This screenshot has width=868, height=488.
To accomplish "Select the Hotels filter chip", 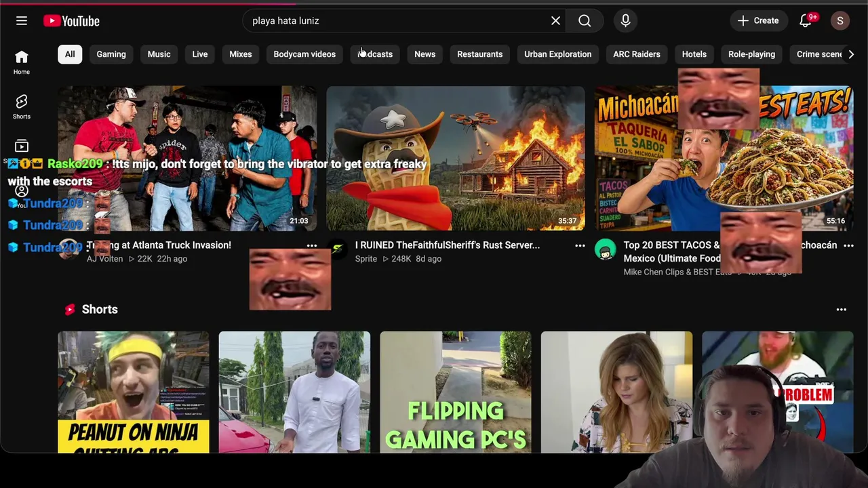I will pos(694,54).
